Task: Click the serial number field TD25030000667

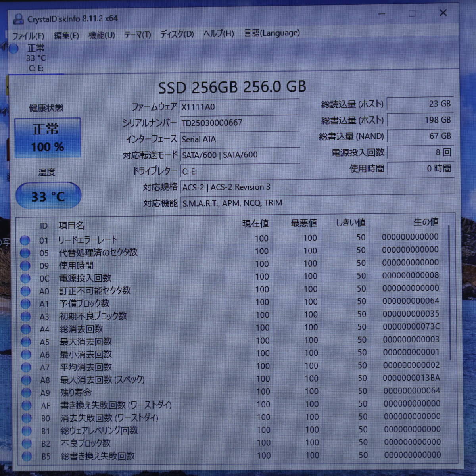Action: 240,123
